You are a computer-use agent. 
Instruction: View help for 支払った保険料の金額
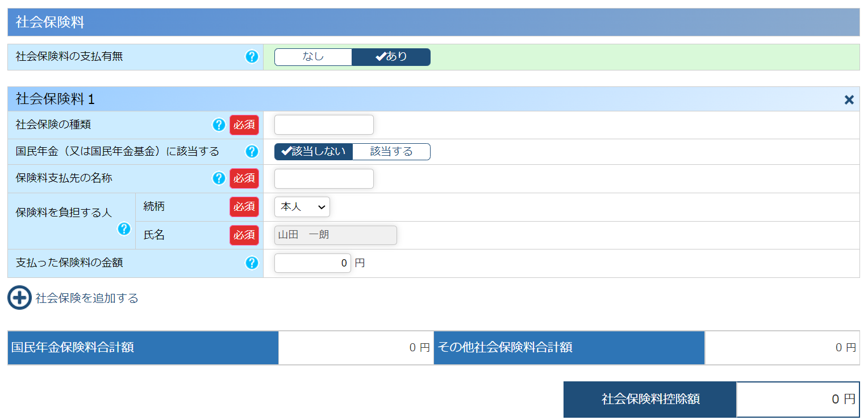click(x=252, y=263)
